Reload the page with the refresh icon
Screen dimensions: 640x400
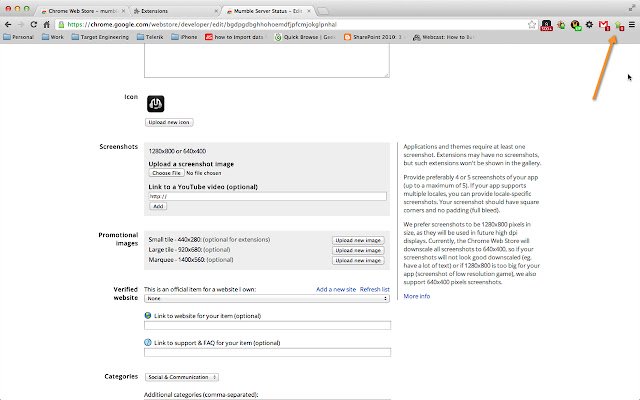34,24
